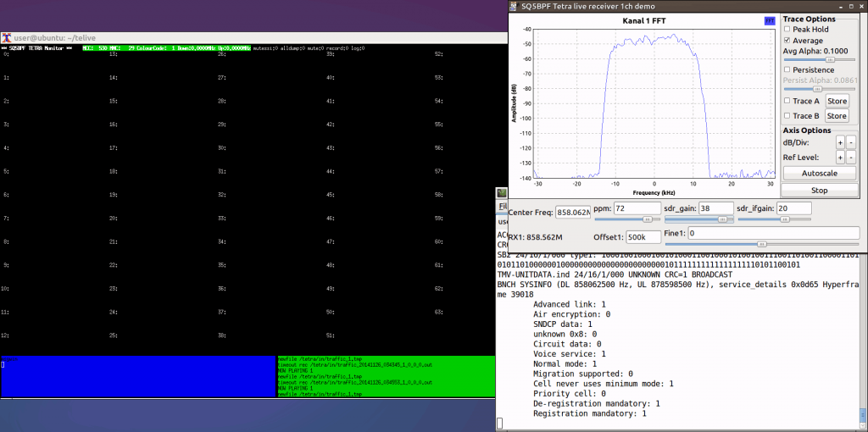
Task: Click 'SNDCP data: 1' line in terminal
Action: pos(563,324)
